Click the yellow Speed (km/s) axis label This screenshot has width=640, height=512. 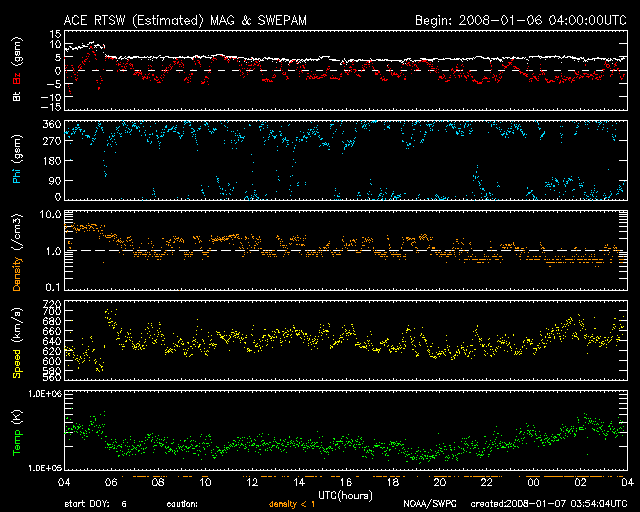pyautogui.click(x=16, y=342)
